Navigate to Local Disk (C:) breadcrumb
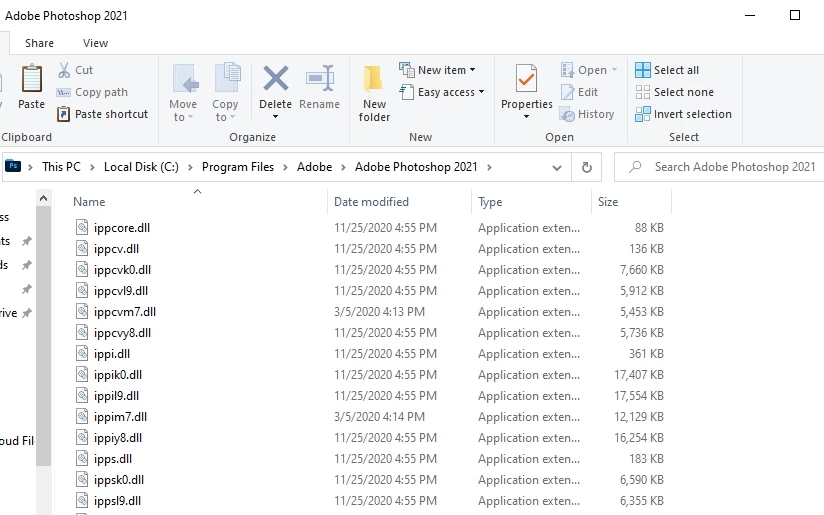The image size is (824, 515). point(141,167)
